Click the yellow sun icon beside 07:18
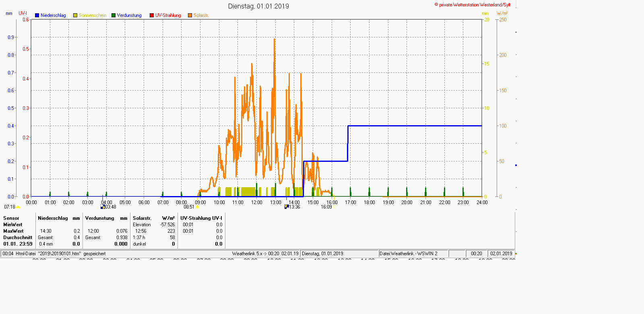Screen dimensions: 644x314 click(18, 207)
